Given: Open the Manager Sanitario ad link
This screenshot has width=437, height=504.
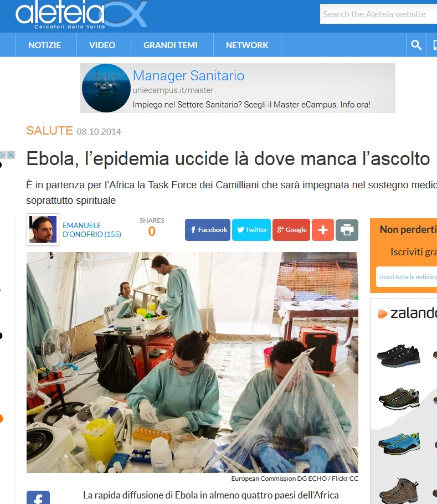Looking at the screenshot, I should (189, 75).
